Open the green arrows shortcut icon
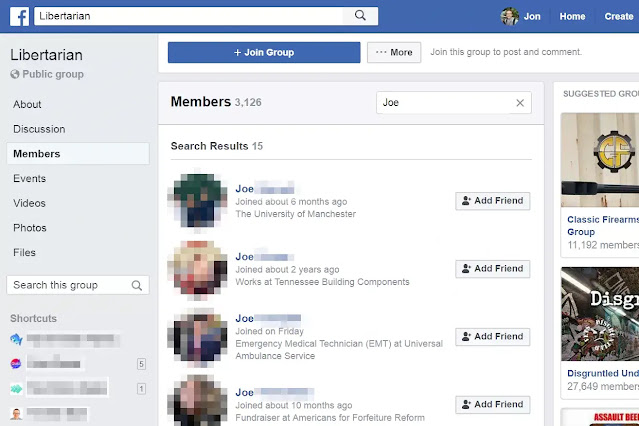 16,389
